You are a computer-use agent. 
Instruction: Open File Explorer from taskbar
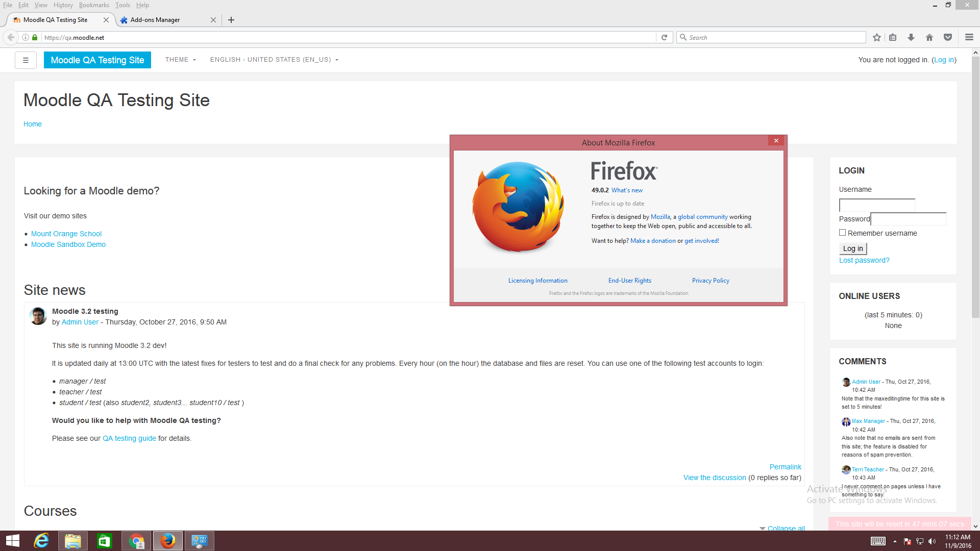(72, 541)
